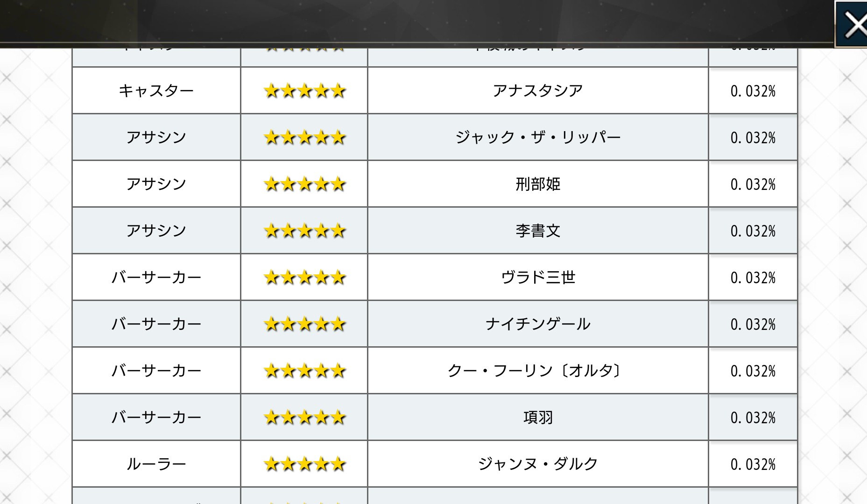This screenshot has width=867, height=504.
Task: Tap the five-star icon for ナイチンゲール
Action: [x=304, y=324]
